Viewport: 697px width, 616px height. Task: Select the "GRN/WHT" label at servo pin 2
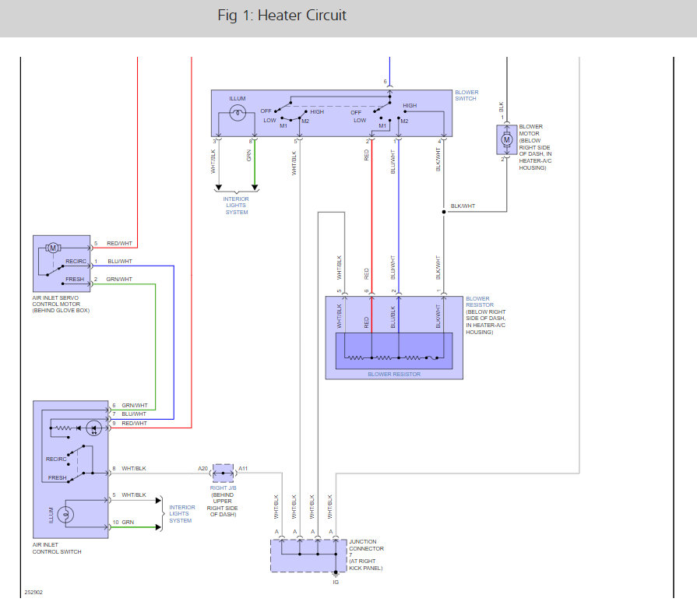(x=119, y=279)
